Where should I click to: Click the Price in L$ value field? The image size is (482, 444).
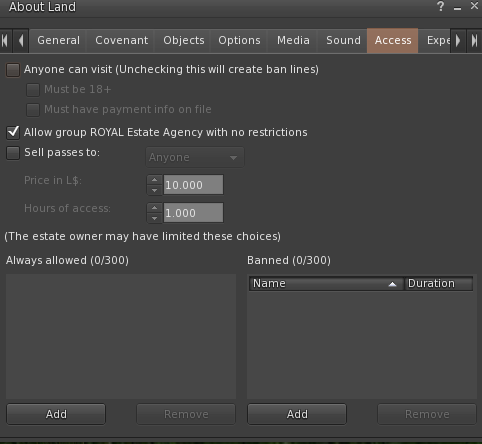(193, 185)
